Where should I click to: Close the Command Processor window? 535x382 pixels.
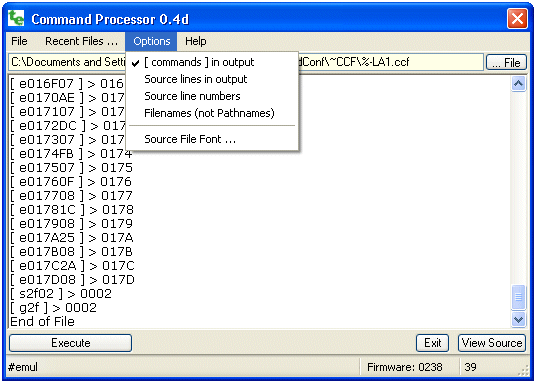pos(517,18)
